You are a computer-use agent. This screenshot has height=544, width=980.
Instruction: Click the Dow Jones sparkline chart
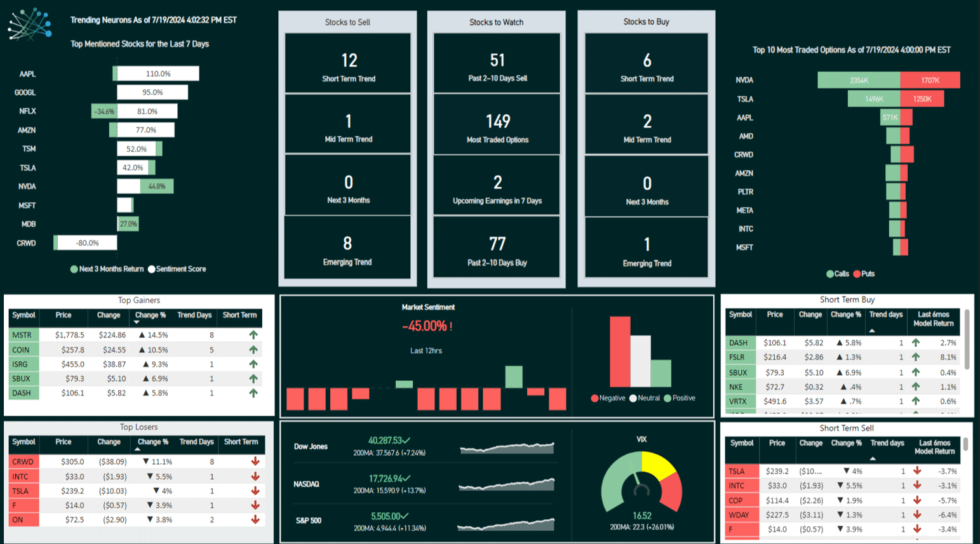pyautogui.click(x=507, y=448)
